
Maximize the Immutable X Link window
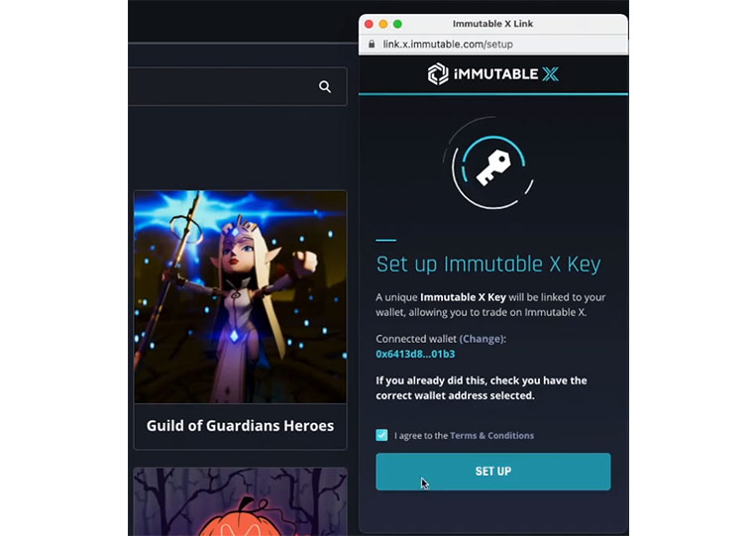coord(397,24)
